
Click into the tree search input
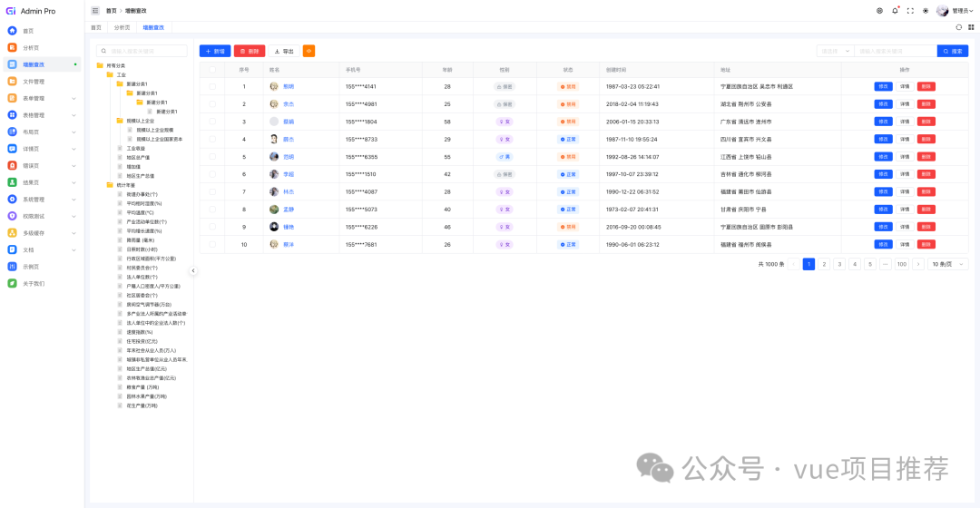pyautogui.click(x=142, y=51)
